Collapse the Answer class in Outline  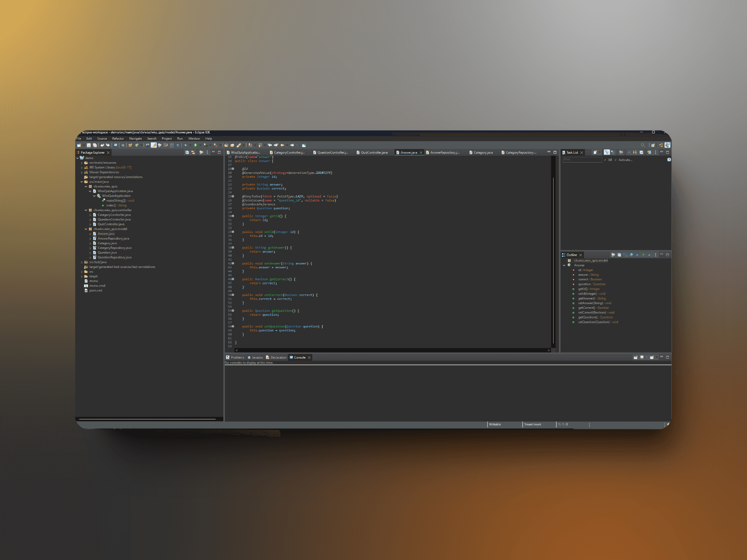pyautogui.click(x=564, y=265)
